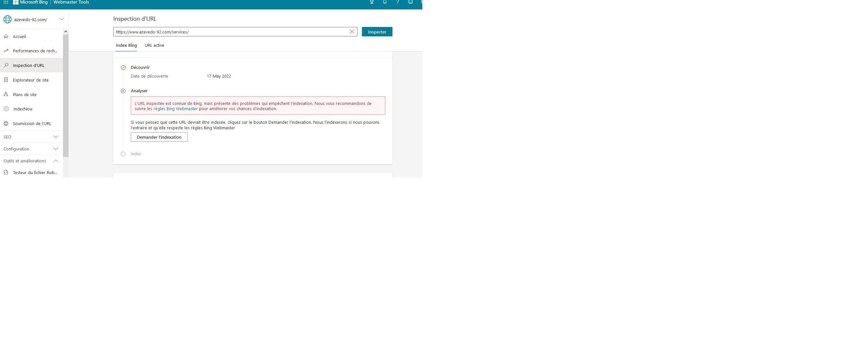Viewport: 868px width, 356px height.
Task: Switch to the URL active tab
Action: pyautogui.click(x=154, y=45)
